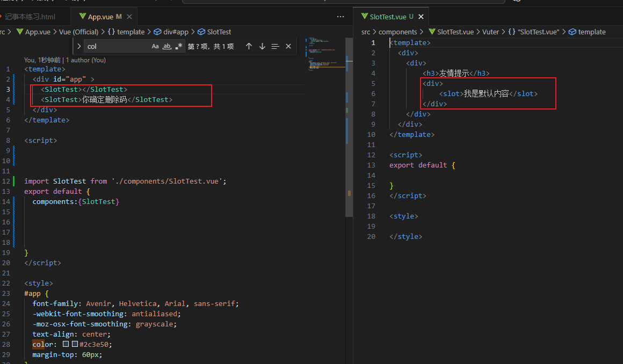
Task: Open 'components' breadcrumb dropdown
Action: (398, 32)
